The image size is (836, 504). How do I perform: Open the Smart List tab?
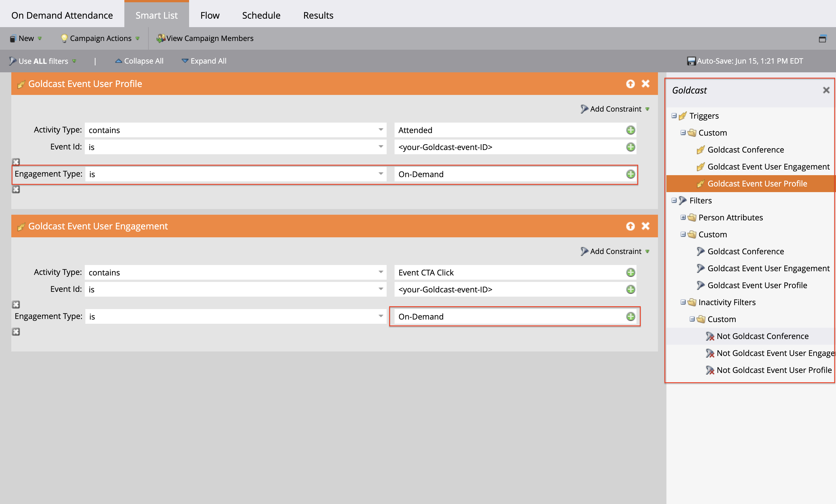pos(156,15)
